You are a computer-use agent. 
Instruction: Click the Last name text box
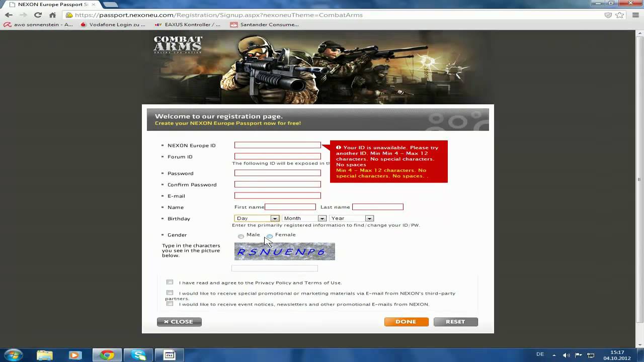point(378,207)
